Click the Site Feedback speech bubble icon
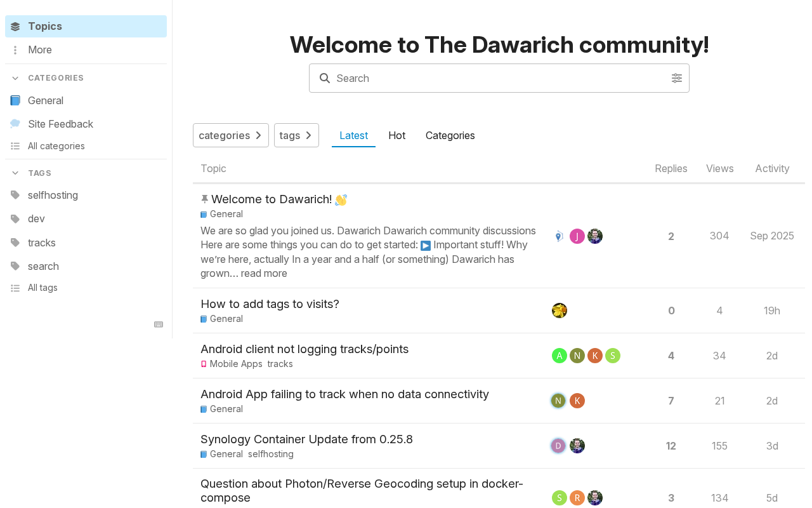This screenshot has height=508, width=812. (15, 124)
